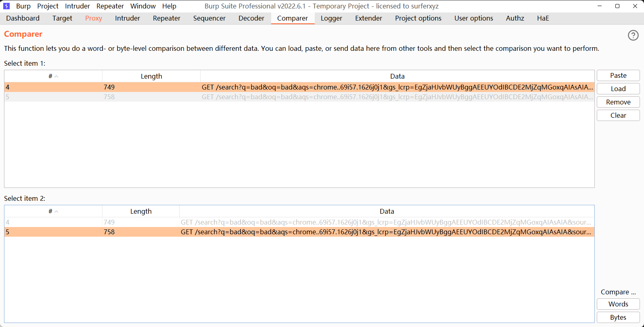Open the Intruder menu in menu bar
The height and width of the screenshot is (327, 644).
77,6
